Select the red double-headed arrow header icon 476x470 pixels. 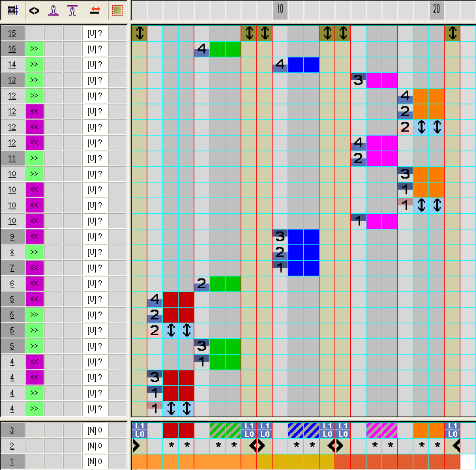coord(95,10)
